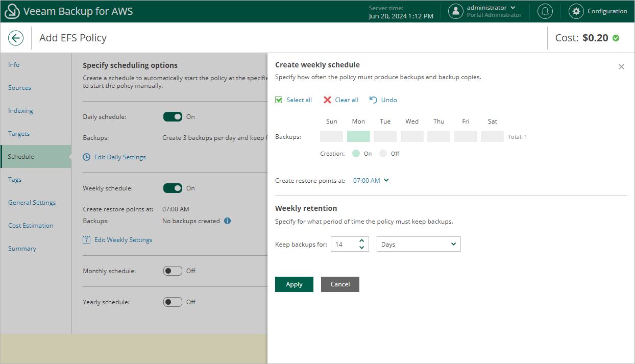Increase the Keep backups for value
The image size is (635, 364).
click(x=361, y=241)
